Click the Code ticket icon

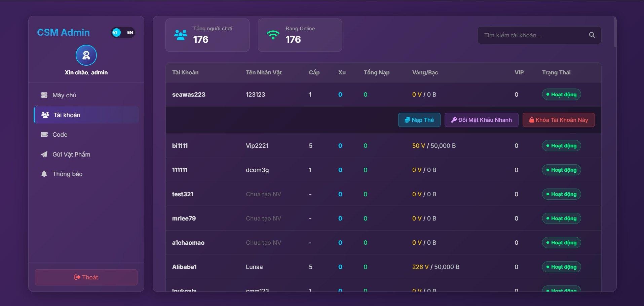click(x=44, y=135)
